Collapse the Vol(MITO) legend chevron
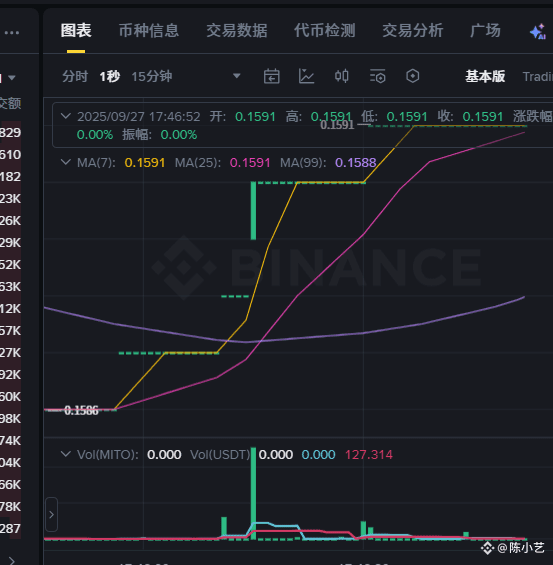 tap(66, 454)
